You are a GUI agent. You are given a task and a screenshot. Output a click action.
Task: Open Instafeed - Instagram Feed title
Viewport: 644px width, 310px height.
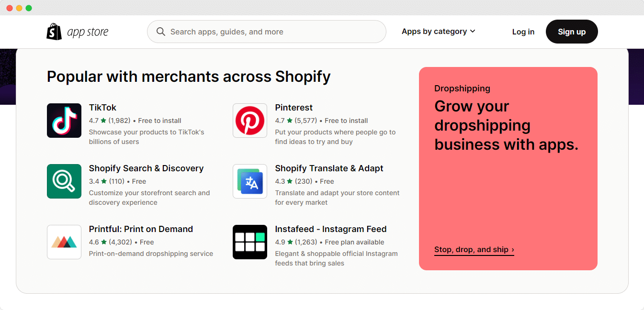click(331, 229)
